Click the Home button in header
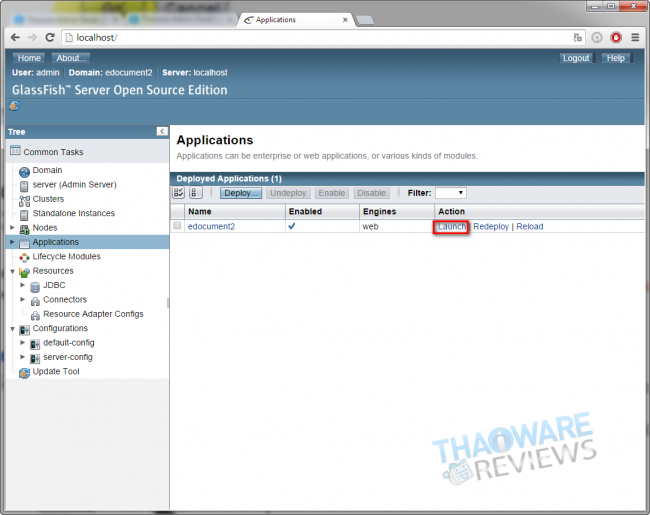The image size is (650, 515). pyautogui.click(x=29, y=58)
